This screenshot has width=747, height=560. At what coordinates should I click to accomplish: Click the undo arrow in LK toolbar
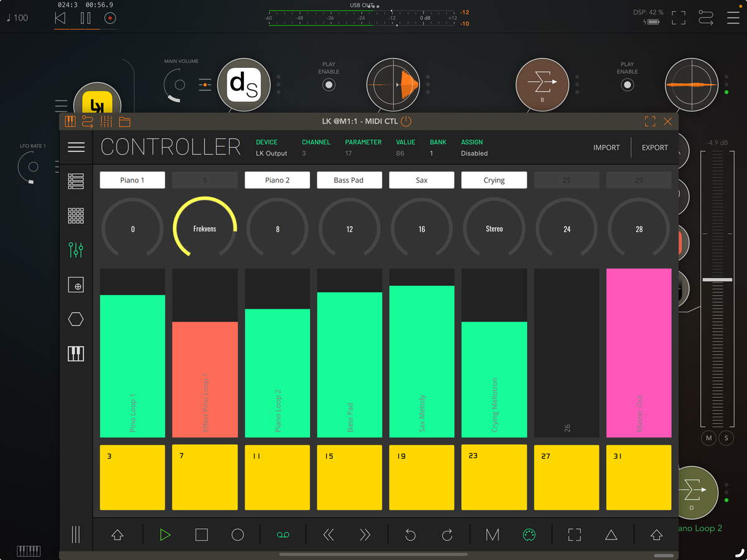[410, 534]
